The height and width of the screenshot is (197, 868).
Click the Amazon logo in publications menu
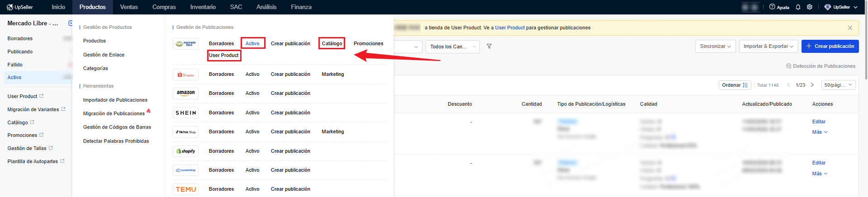click(x=185, y=94)
